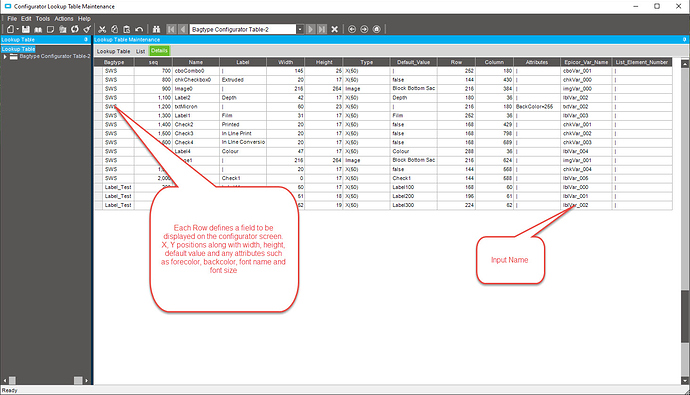
Task: Select the txtMicron name cell
Action: [x=196, y=107]
